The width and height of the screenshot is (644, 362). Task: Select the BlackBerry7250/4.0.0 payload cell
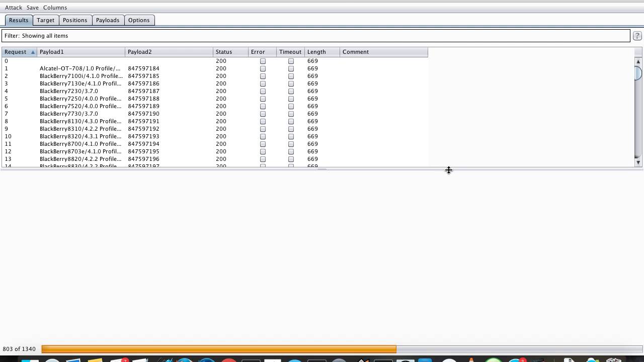81,99
